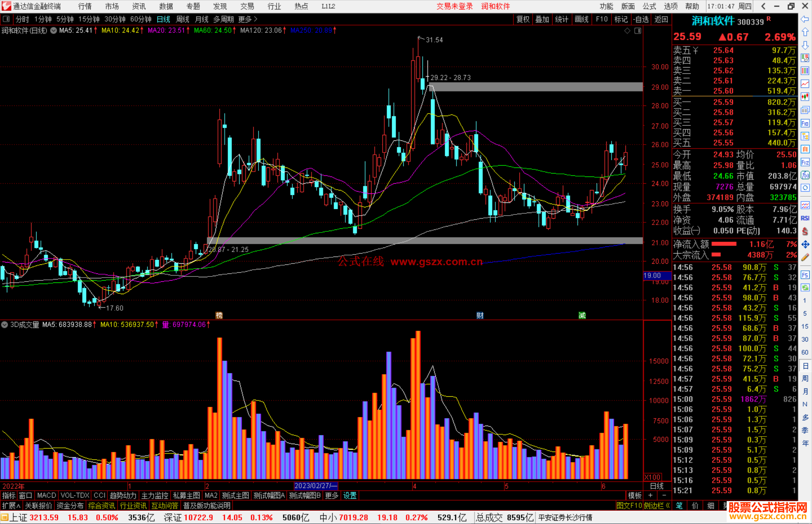Click the panel layout icon left of 分时
This screenshot has height=524, width=812.
(6, 19)
